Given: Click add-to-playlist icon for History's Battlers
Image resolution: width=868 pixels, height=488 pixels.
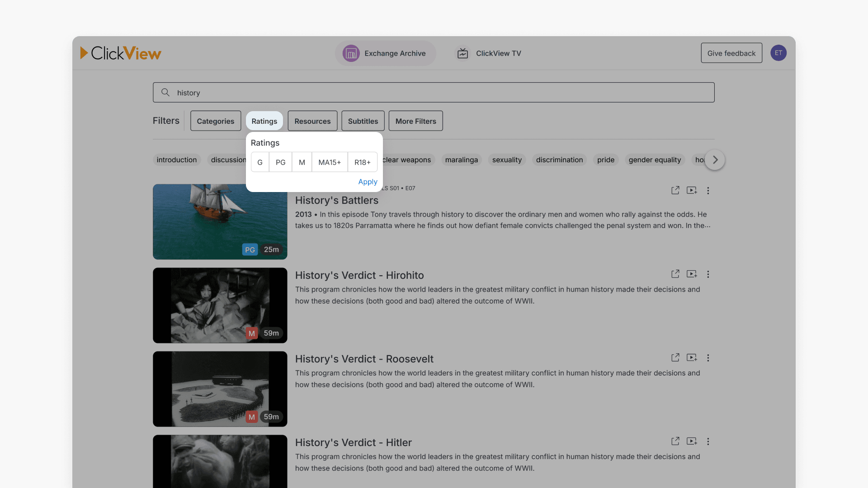Looking at the screenshot, I should click(692, 190).
